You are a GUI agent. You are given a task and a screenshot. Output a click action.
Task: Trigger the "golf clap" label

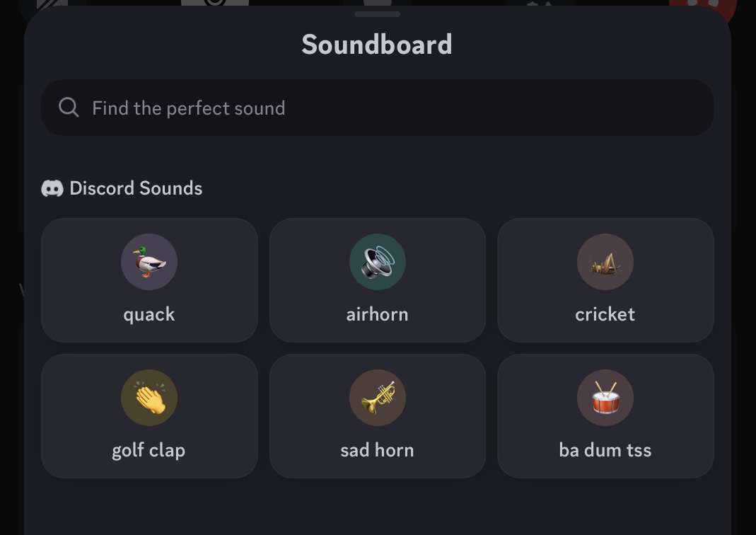[x=149, y=451]
